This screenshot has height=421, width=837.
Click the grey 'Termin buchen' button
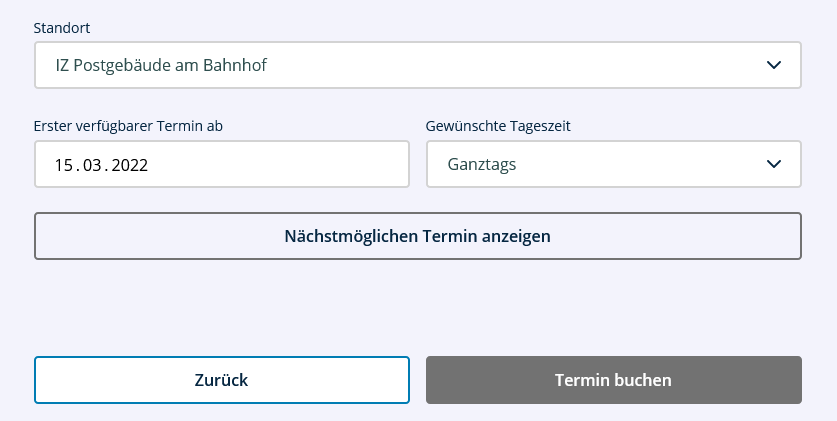point(613,380)
